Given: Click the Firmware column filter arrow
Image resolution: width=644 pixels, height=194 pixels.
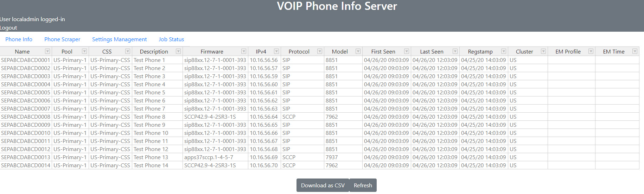Looking at the screenshot, I should click(x=244, y=51).
